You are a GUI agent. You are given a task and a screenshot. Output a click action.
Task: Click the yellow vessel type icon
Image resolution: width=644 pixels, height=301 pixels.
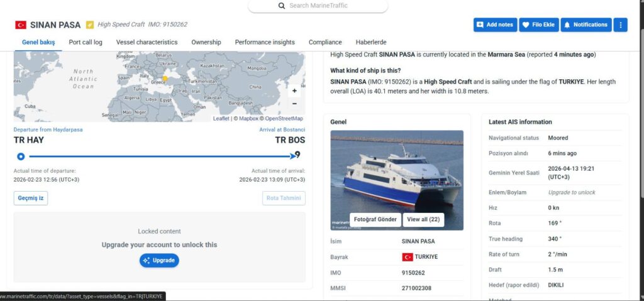tap(90, 25)
